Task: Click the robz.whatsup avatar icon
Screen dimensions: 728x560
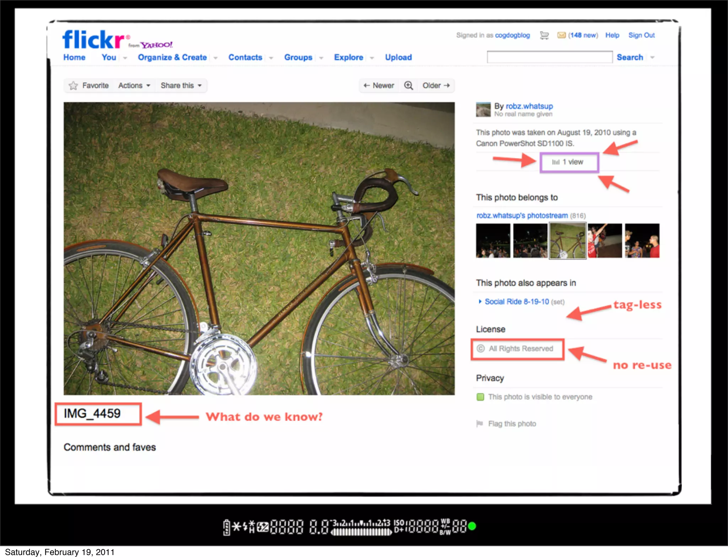Action: click(x=483, y=109)
